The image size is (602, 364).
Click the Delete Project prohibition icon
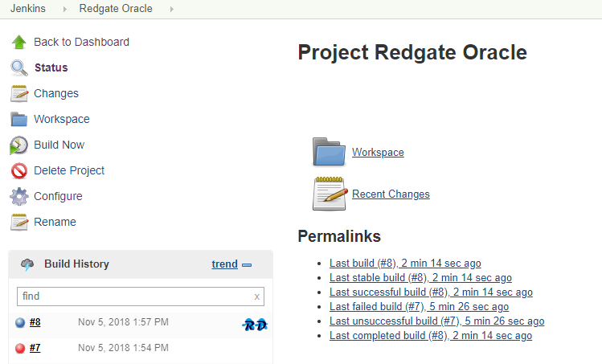[19, 170]
